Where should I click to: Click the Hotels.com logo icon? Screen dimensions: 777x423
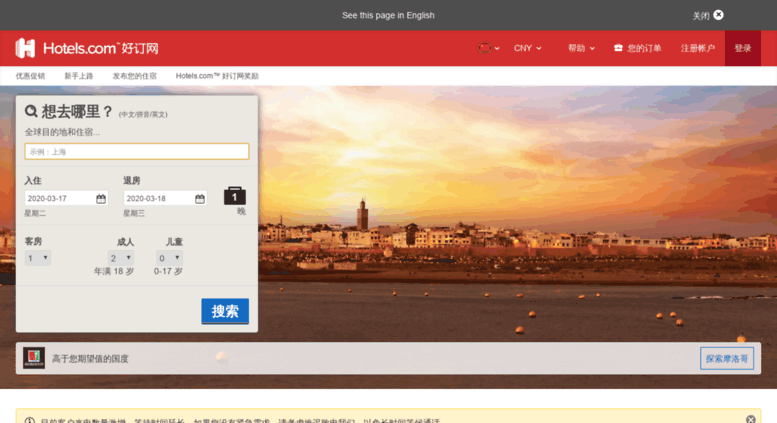click(25, 48)
